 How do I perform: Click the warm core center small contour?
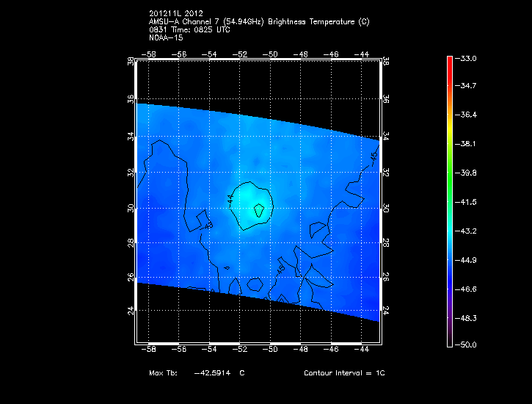[x=258, y=210]
